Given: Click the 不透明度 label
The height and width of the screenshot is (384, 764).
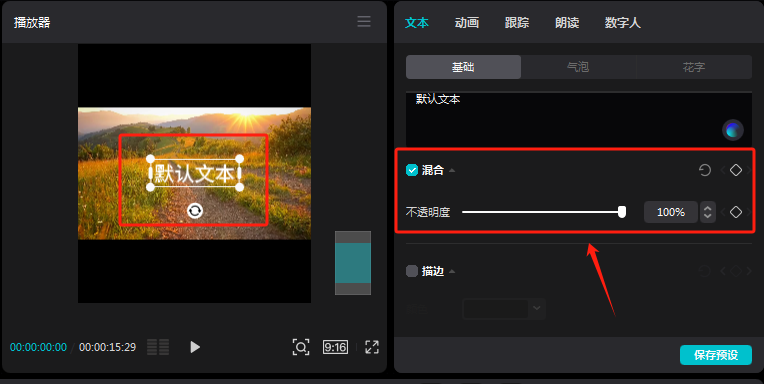Looking at the screenshot, I should [x=428, y=212].
